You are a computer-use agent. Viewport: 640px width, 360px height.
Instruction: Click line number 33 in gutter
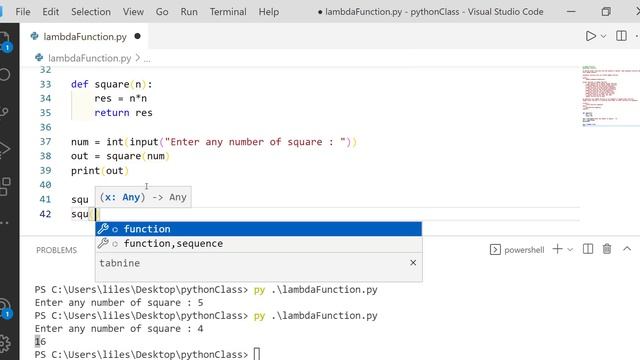click(x=45, y=84)
